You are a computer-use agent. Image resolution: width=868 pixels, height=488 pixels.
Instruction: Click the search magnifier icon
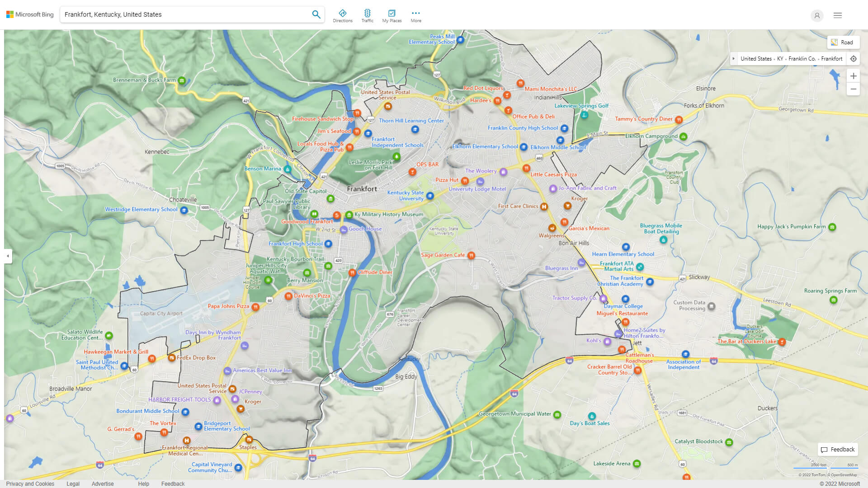(x=316, y=14)
